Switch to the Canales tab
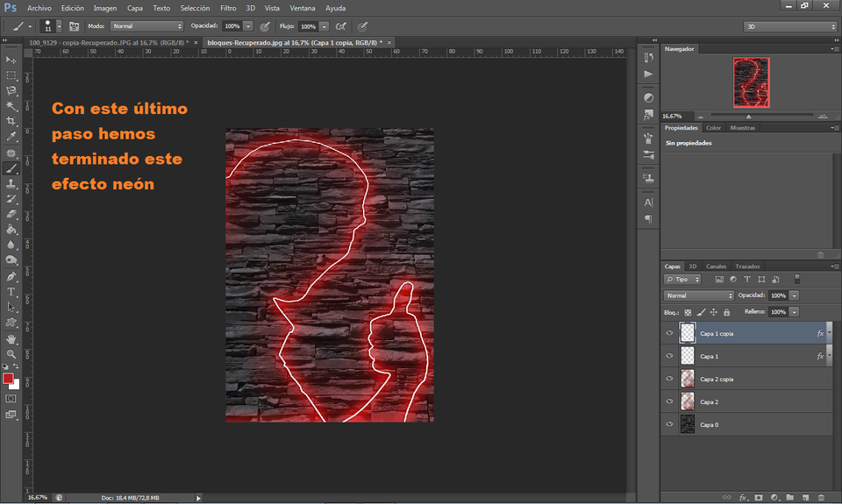This screenshot has width=842, height=504. tap(716, 266)
